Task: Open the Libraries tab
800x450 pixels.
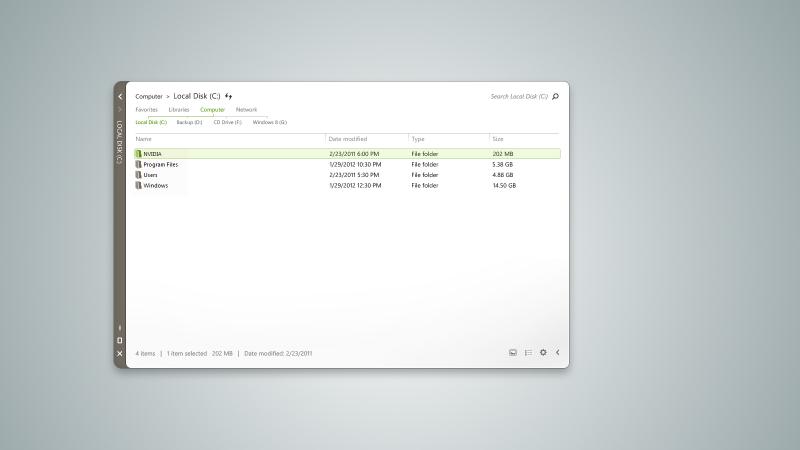Action: click(x=179, y=110)
